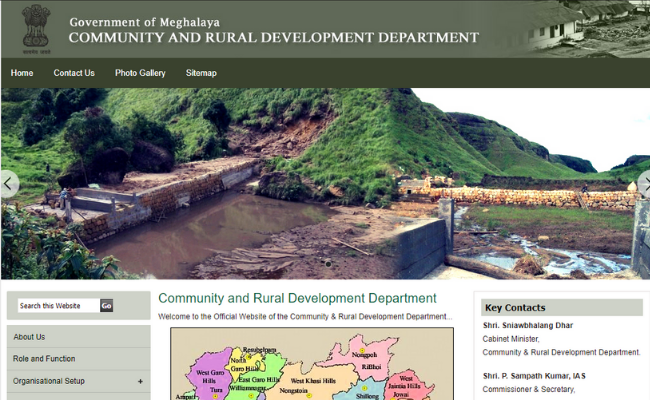The height and width of the screenshot is (400, 650).
Task: Click the Search this Website field
Action: tap(57, 306)
